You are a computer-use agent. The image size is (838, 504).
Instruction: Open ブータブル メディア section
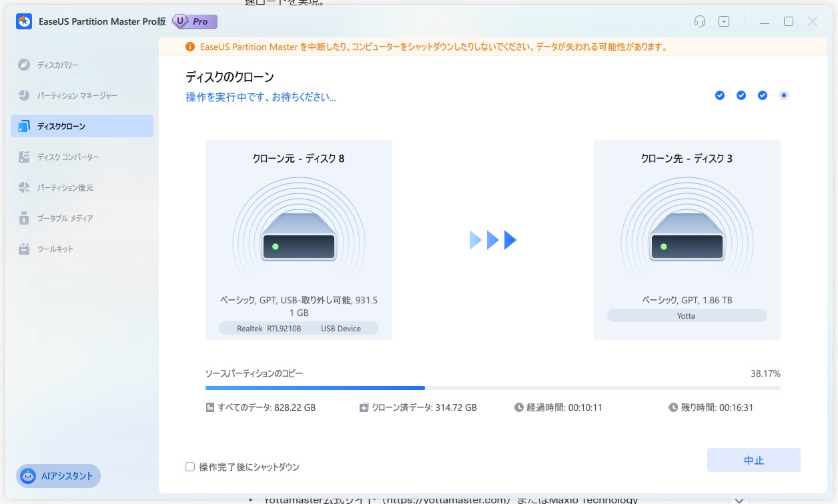82,218
